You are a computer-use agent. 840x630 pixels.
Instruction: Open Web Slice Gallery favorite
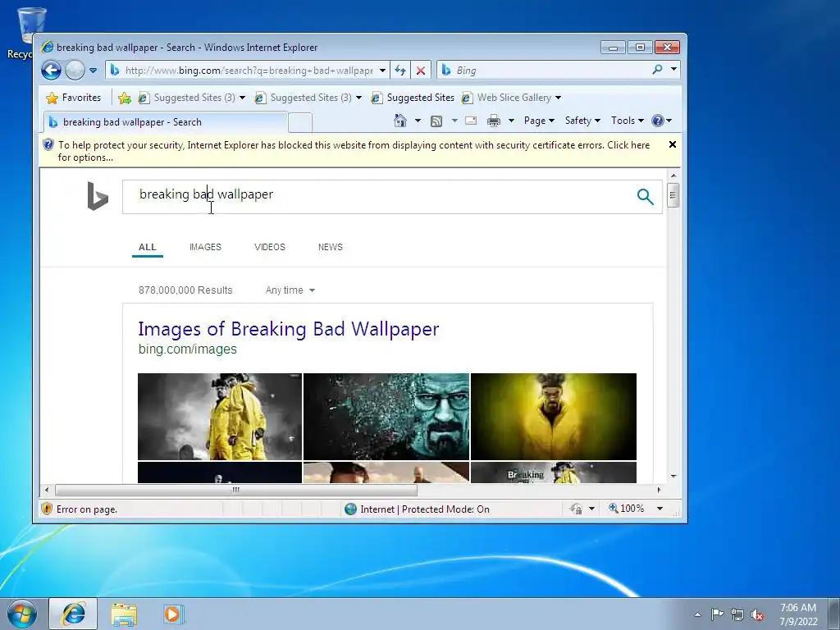click(507, 98)
